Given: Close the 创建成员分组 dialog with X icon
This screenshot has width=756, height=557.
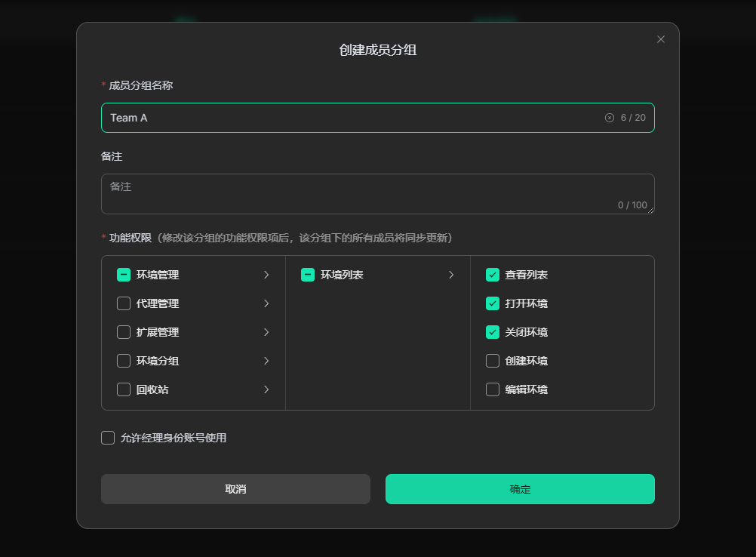Looking at the screenshot, I should (661, 39).
